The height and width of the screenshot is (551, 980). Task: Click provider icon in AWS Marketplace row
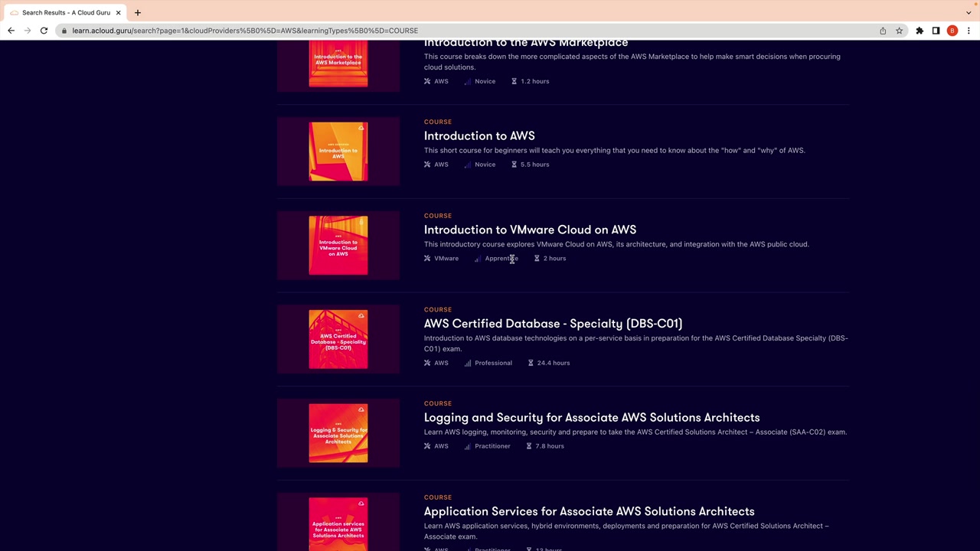(x=427, y=81)
